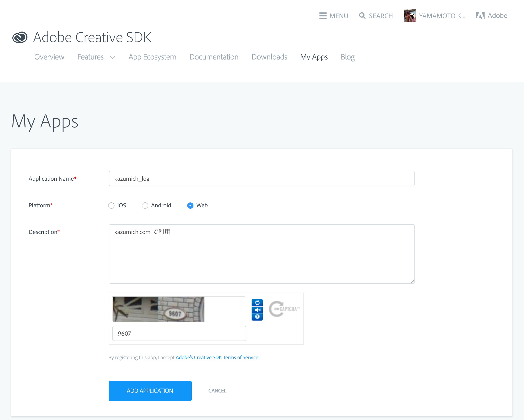Open the Blog tab

tap(348, 57)
